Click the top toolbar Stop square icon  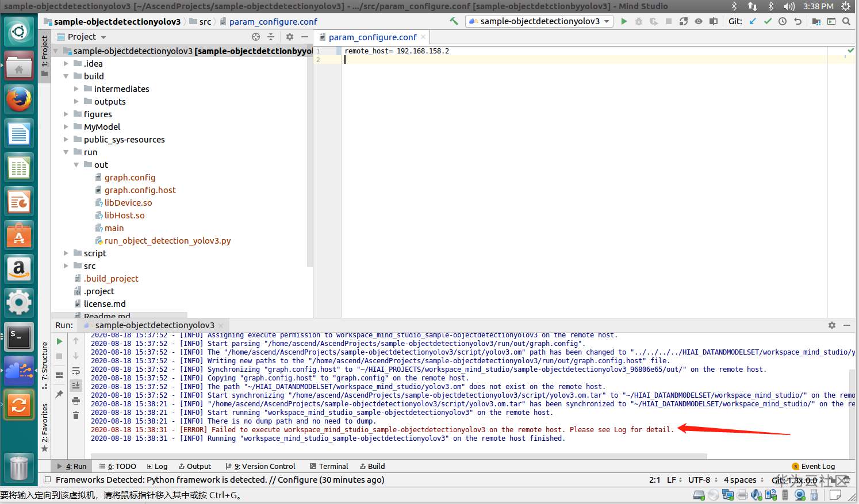tap(669, 21)
